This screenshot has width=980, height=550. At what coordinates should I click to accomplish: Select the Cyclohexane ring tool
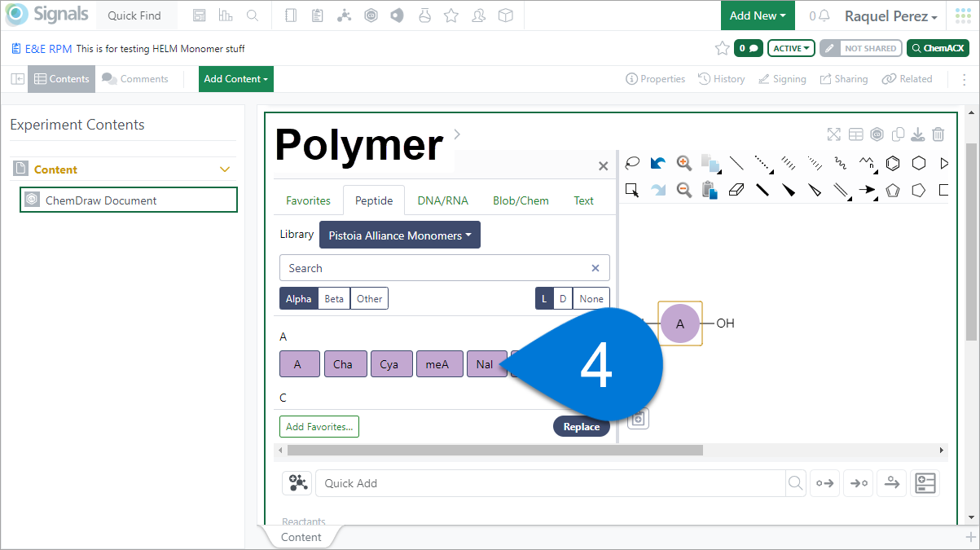(x=919, y=163)
